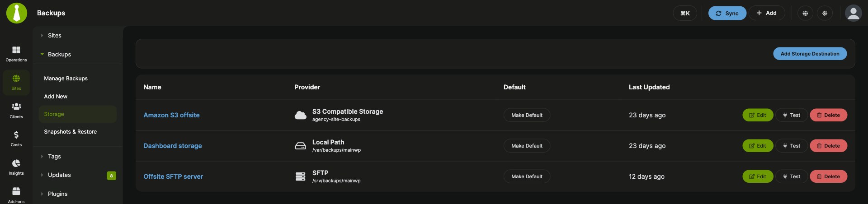Edit the Offsite SFTP server destination
Viewport: 868px width, 204px height.
click(758, 176)
